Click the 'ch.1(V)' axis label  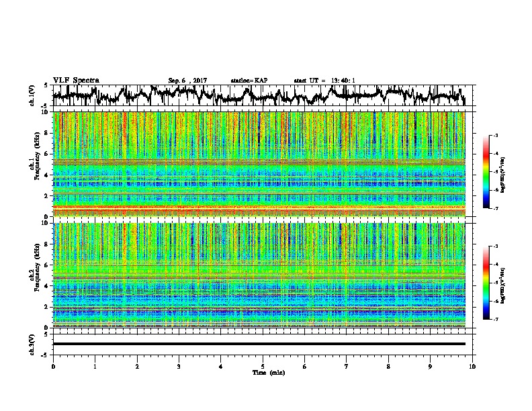pos(32,95)
